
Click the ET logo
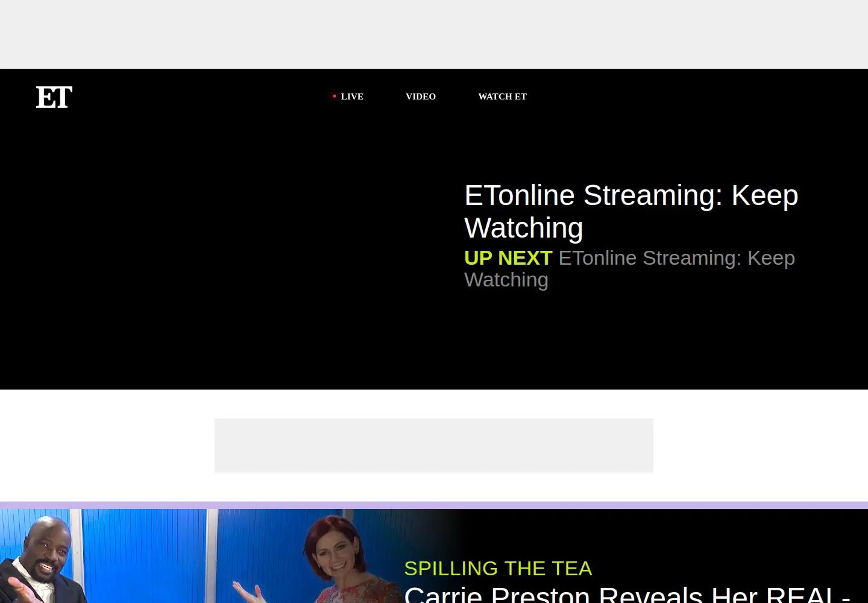click(x=54, y=97)
